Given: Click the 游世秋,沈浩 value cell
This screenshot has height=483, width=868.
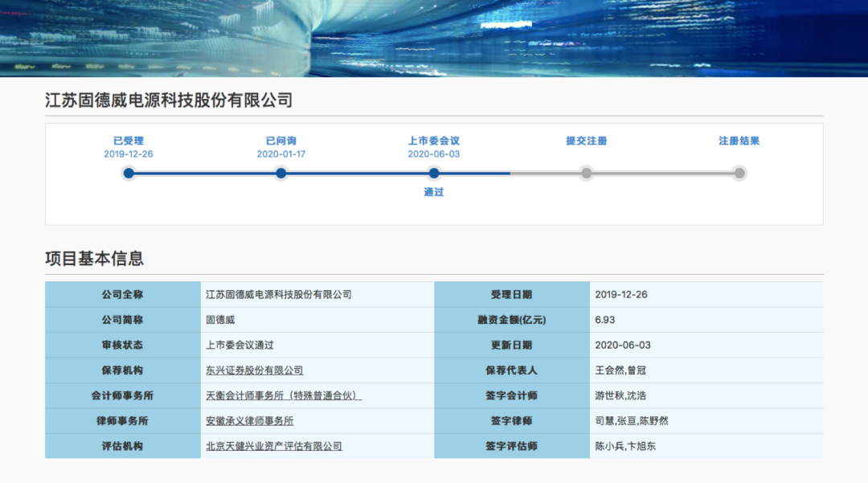Looking at the screenshot, I should tap(707, 395).
